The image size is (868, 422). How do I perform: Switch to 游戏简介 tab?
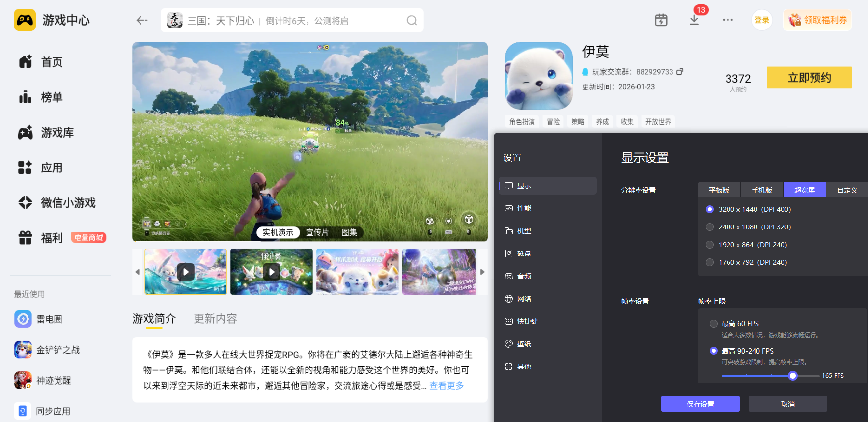(154, 319)
